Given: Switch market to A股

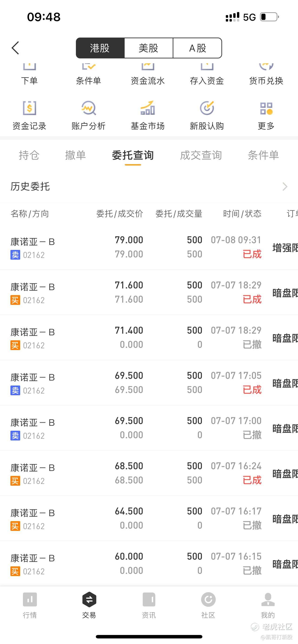Looking at the screenshot, I should tap(198, 48).
